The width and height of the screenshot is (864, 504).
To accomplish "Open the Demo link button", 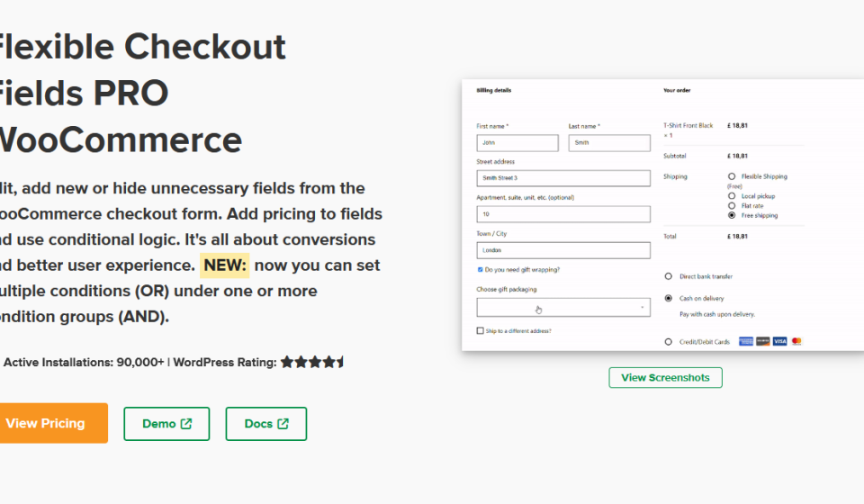I will (x=166, y=424).
